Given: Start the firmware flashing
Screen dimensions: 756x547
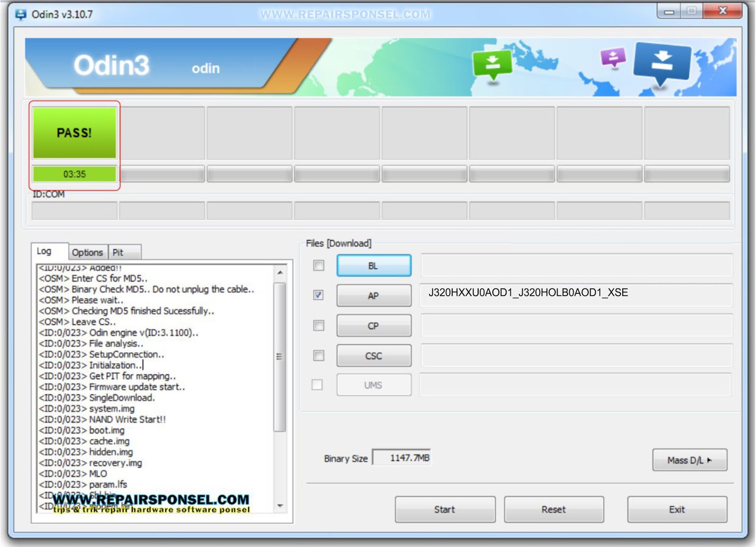Looking at the screenshot, I should tap(445, 509).
